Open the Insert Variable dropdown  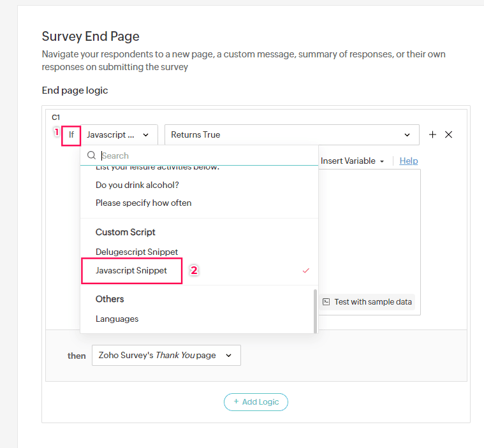coord(353,161)
